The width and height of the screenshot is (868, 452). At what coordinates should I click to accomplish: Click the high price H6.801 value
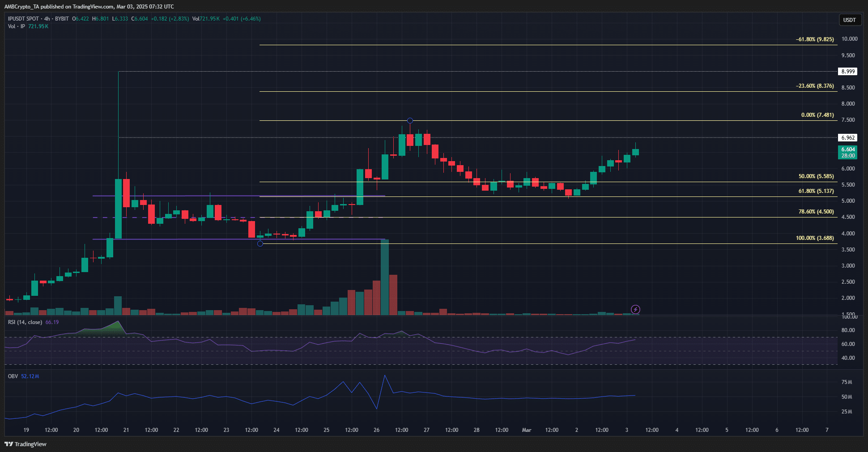coord(100,19)
